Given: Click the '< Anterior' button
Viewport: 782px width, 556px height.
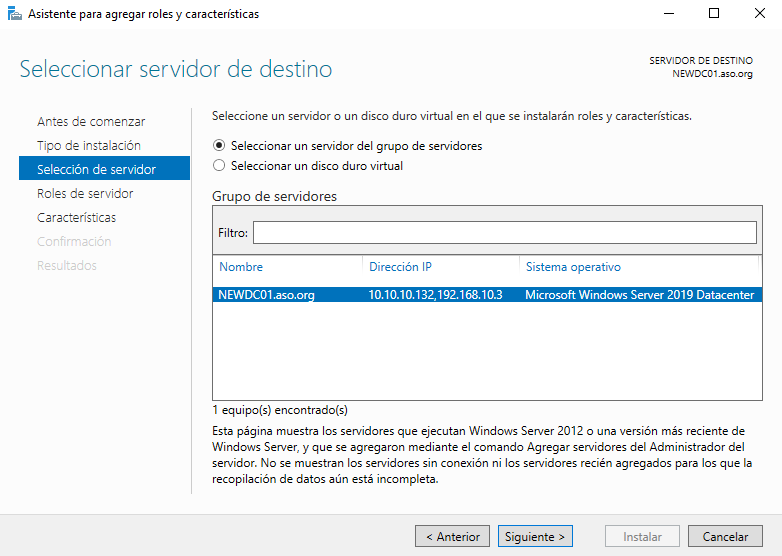Looking at the screenshot, I should click(x=453, y=537).
